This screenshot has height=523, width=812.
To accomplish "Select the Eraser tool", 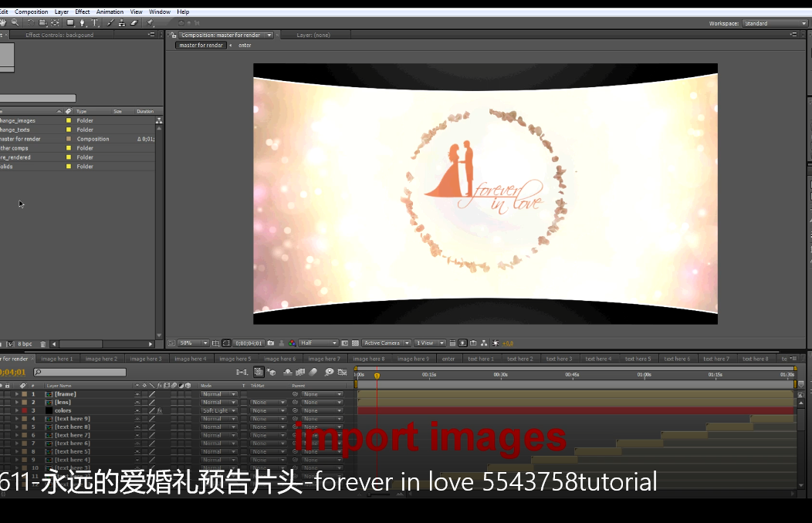I will [134, 23].
